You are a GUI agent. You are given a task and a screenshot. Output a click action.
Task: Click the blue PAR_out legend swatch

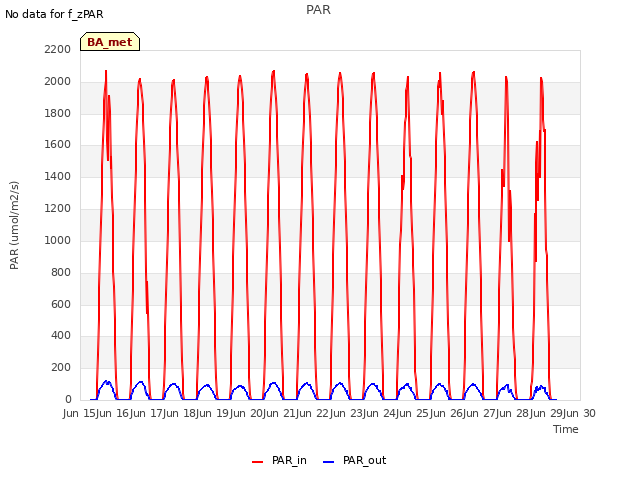coord(328,462)
